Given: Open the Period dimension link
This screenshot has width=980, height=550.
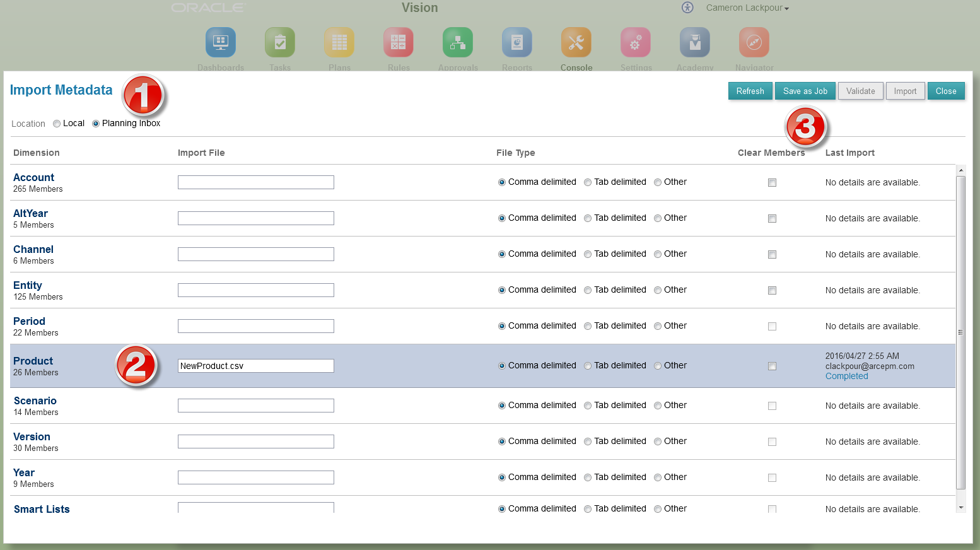Looking at the screenshot, I should [29, 322].
